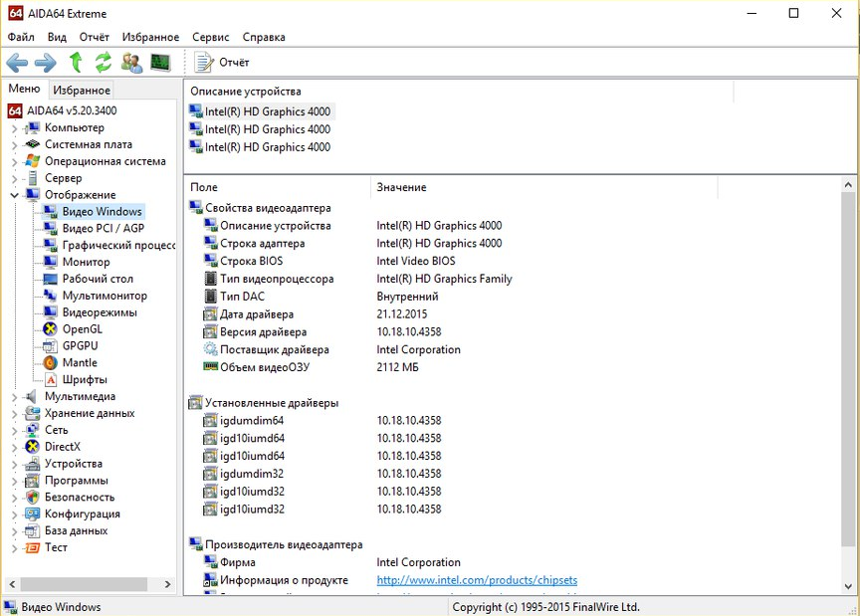Click the details pane vertical scrollbar track
860x616 pixels.
[x=848, y=562]
